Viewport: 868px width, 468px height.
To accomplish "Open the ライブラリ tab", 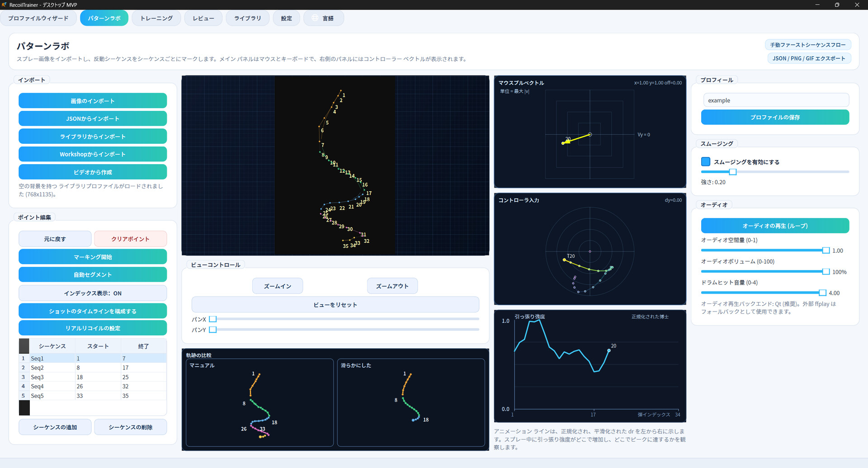I will click(x=248, y=18).
